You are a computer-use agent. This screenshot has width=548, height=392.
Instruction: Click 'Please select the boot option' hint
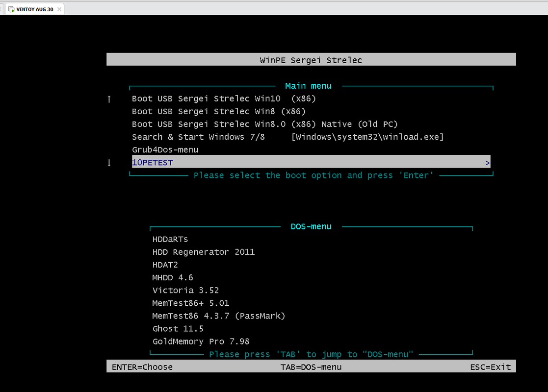coord(313,175)
